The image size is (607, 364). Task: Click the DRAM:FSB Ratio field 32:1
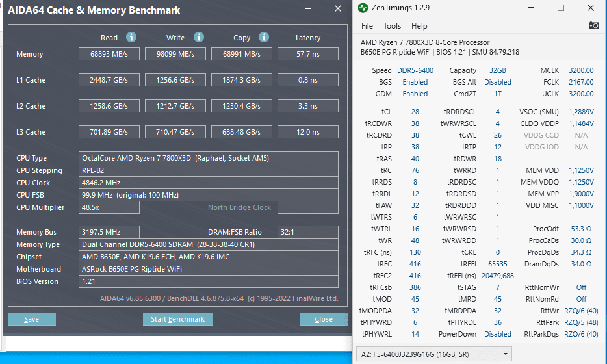pos(308,232)
